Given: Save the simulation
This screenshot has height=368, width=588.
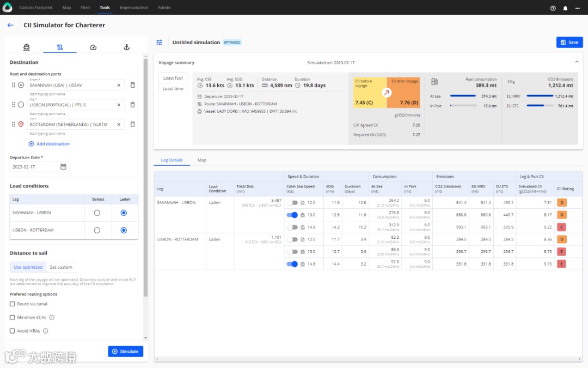Looking at the screenshot, I should pos(569,43).
